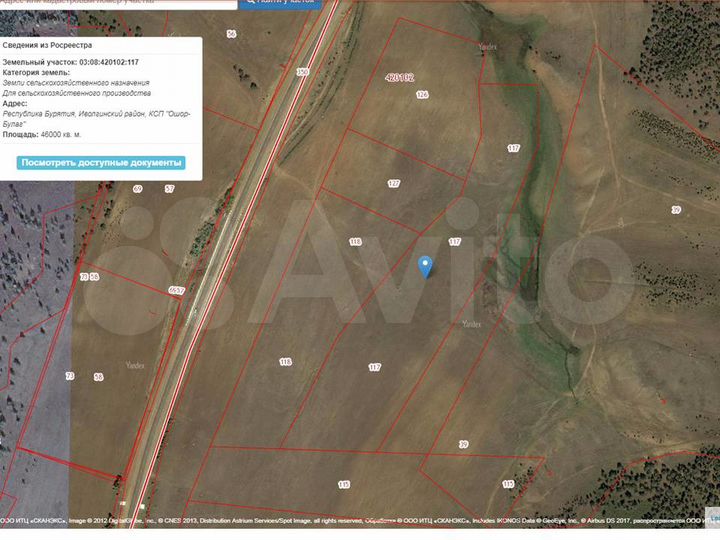Click cadastral quarter label 420102
Screen dimensions: 720x540
399,76
